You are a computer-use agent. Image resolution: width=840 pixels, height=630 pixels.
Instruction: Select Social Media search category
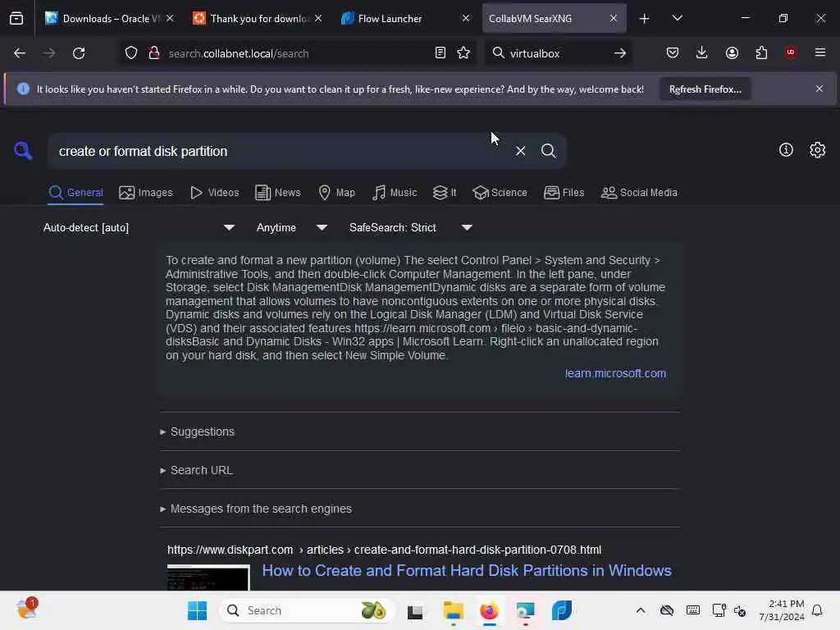639,193
